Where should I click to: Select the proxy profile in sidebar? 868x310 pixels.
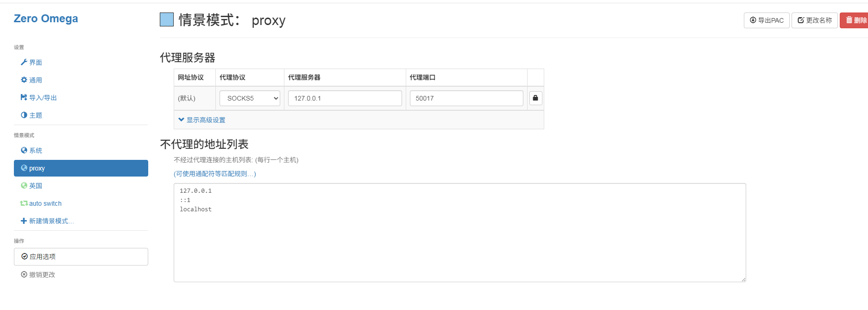click(81, 168)
